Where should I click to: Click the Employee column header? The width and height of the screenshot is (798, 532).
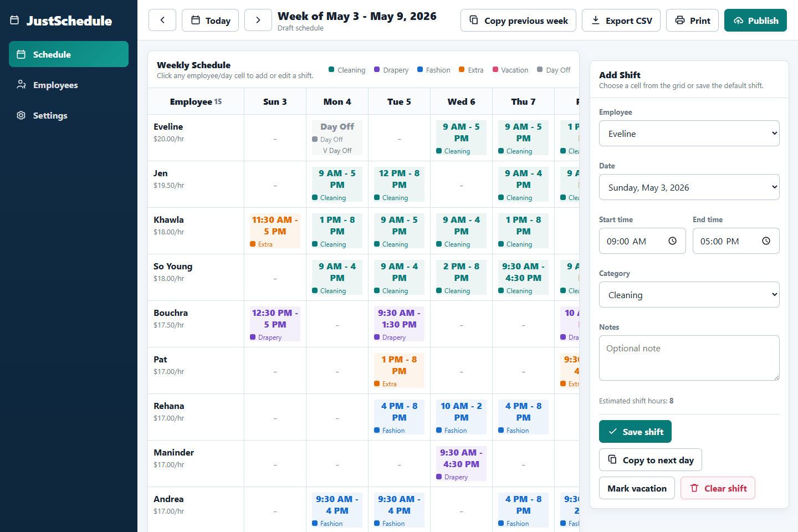click(196, 101)
